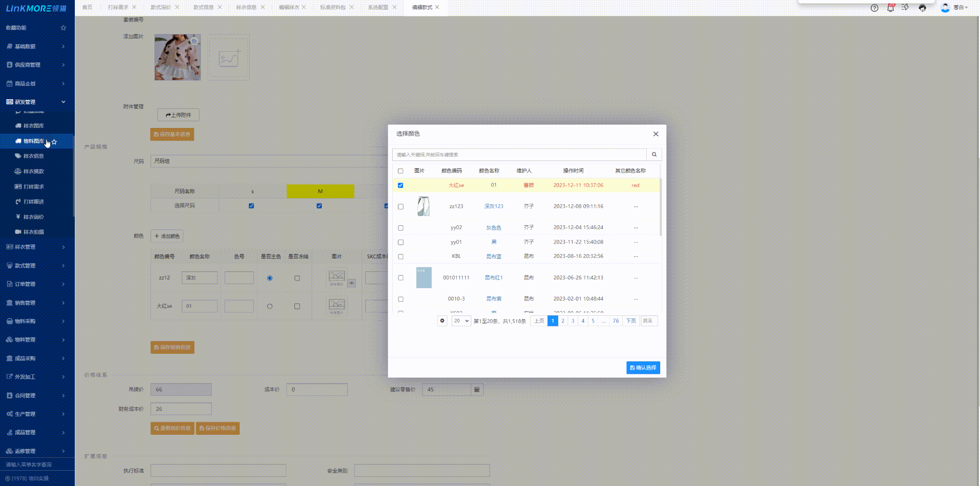The width and height of the screenshot is (980, 486).
Task: Open the notification bell icon
Action: [x=890, y=8]
